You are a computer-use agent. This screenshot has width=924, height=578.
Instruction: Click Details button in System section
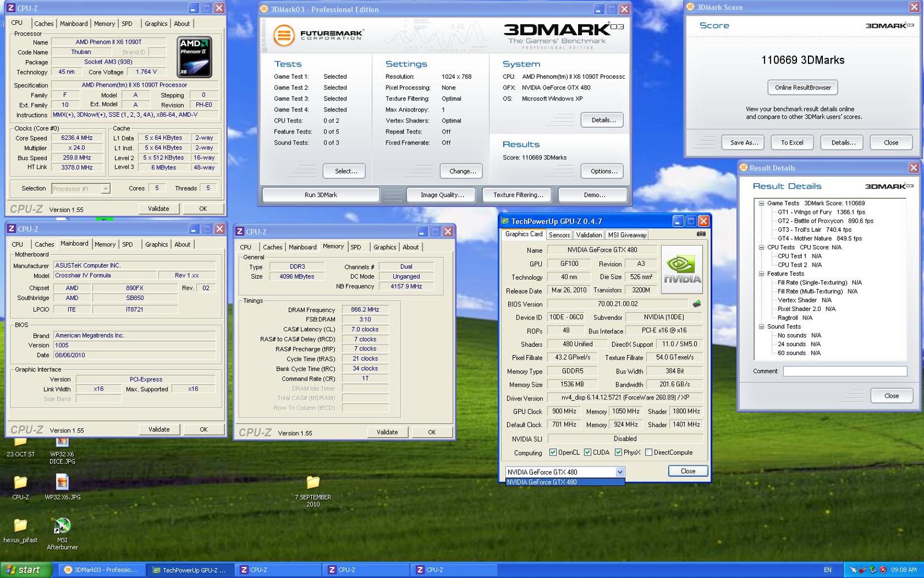602,120
